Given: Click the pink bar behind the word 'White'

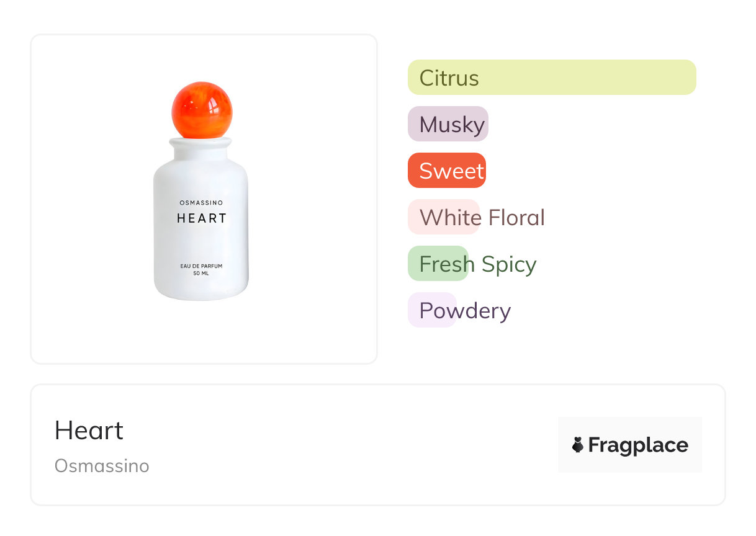Looking at the screenshot, I should click(443, 217).
